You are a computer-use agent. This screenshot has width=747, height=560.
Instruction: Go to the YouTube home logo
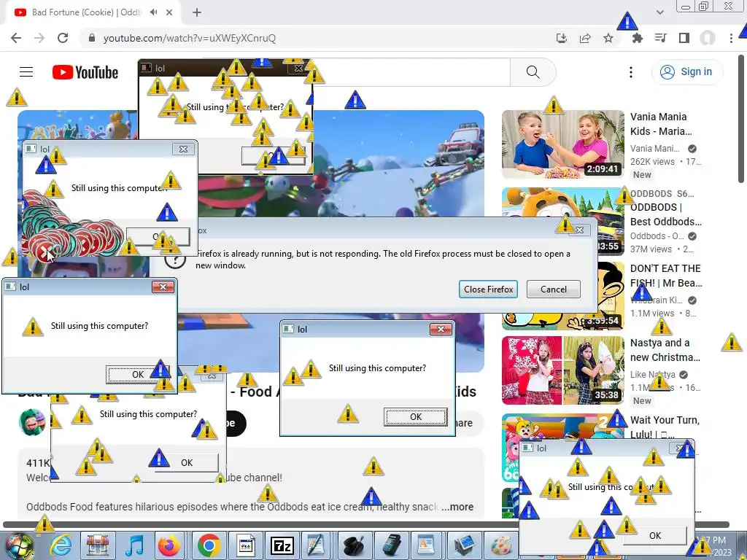pyautogui.click(x=85, y=72)
